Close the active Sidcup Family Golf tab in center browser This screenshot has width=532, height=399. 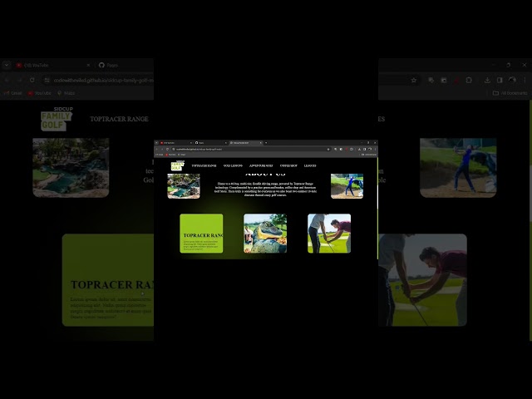point(261,143)
